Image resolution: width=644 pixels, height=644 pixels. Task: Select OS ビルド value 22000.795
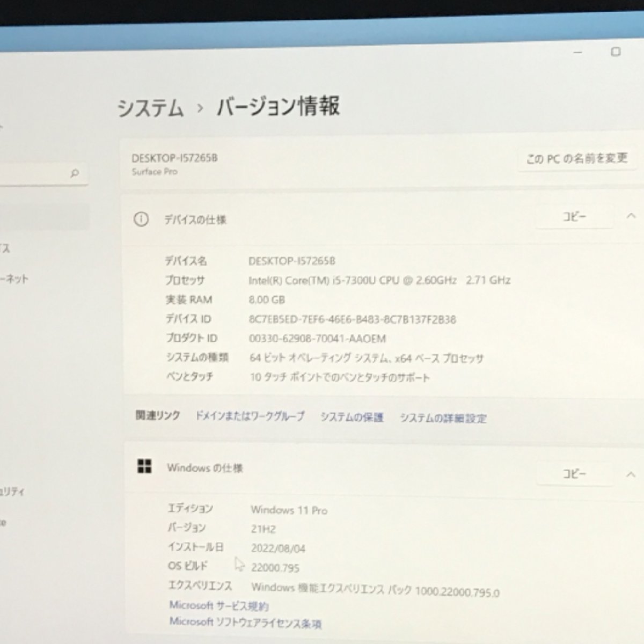pyautogui.click(x=275, y=568)
